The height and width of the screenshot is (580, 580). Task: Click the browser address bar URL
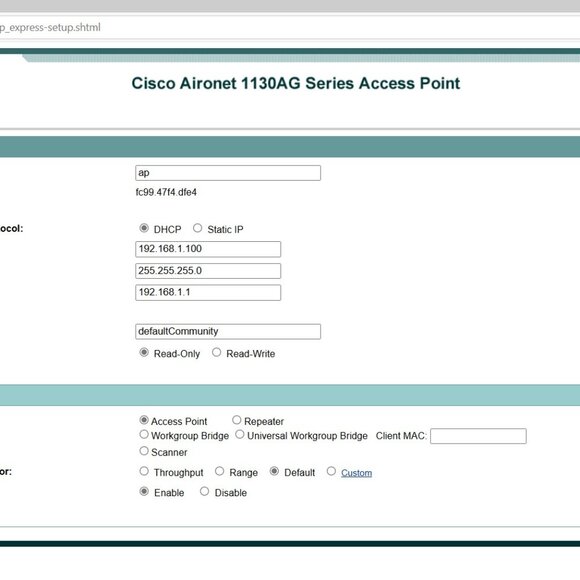click(50, 27)
